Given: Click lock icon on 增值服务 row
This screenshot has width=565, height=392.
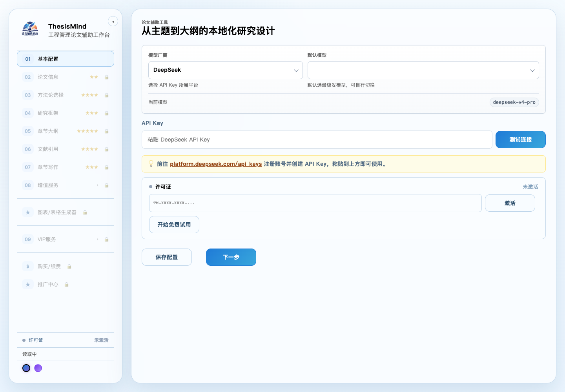Looking at the screenshot, I should tap(107, 185).
